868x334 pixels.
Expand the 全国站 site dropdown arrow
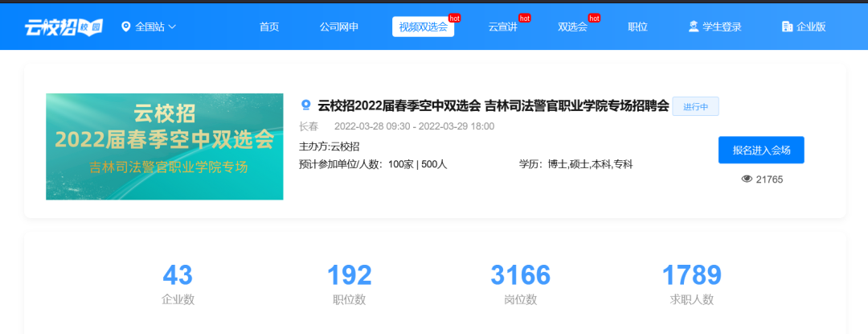[x=172, y=27]
